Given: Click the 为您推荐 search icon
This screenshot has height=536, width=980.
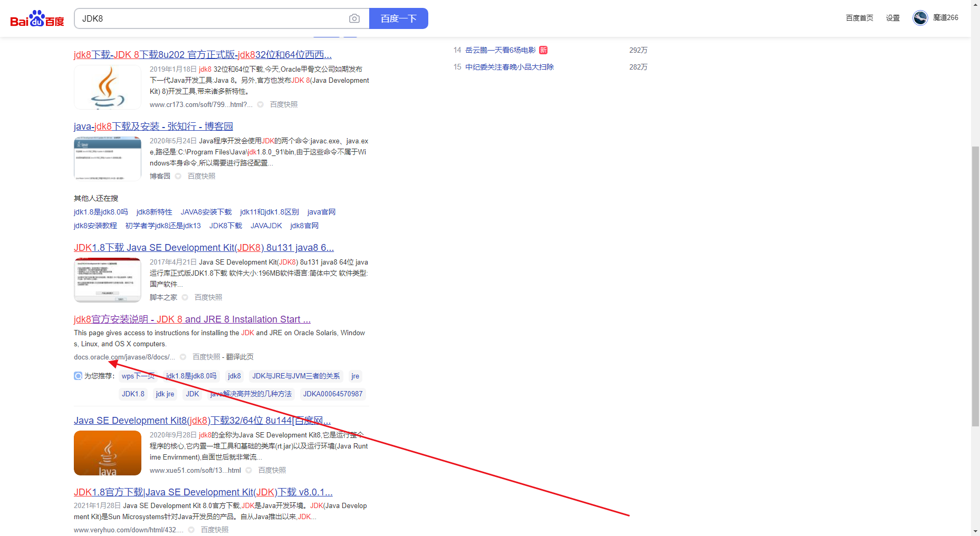Looking at the screenshot, I should pos(78,376).
